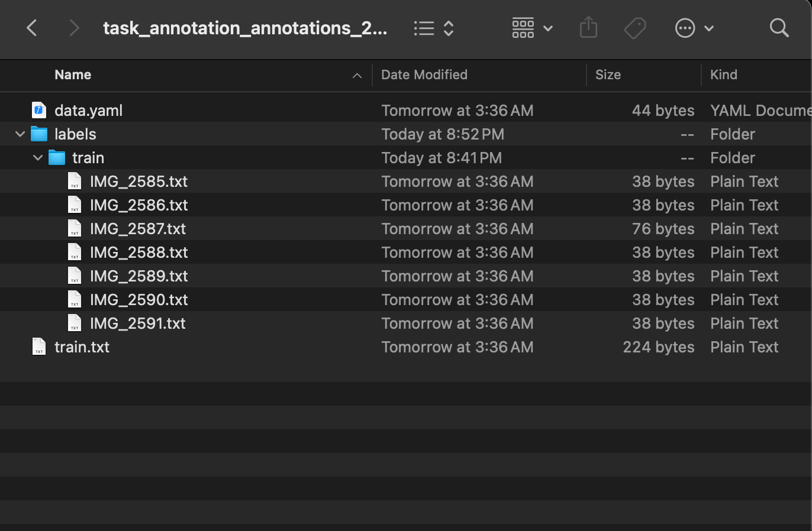Sort files by Size column
Screen dimensions: 812x531
tap(608, 75)
